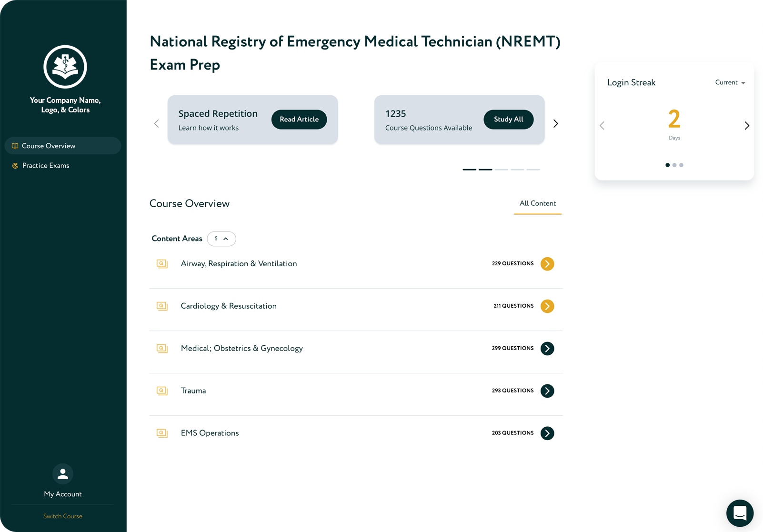
Task: Select third carousel indicator dash
Action: 502,170
